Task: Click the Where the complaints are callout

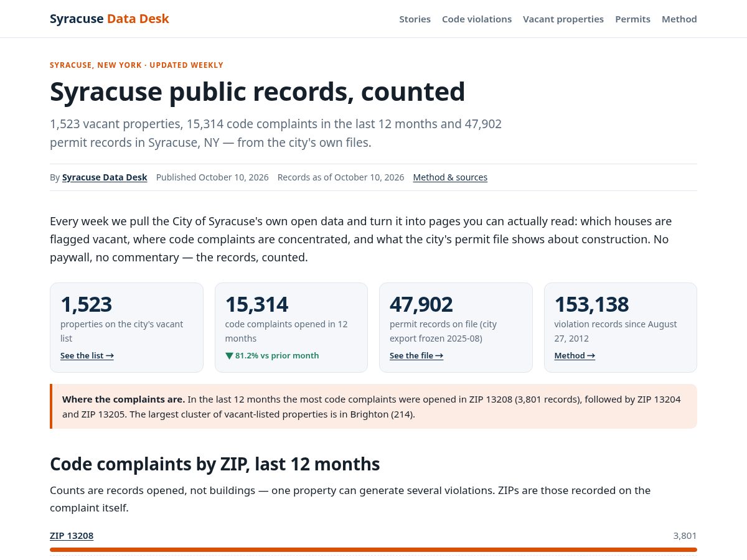Action: click(x=374, y=406)
